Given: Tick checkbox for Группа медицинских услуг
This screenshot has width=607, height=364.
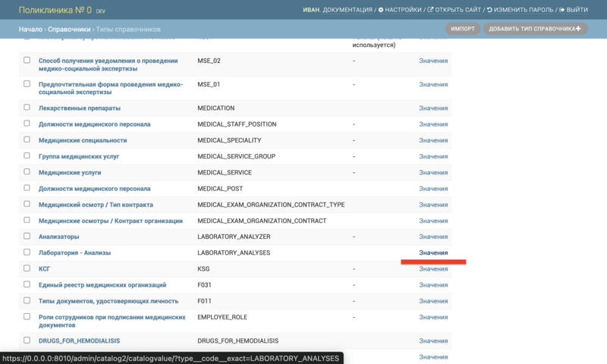Looking at the screenshot, I should [x=27, y=155].
